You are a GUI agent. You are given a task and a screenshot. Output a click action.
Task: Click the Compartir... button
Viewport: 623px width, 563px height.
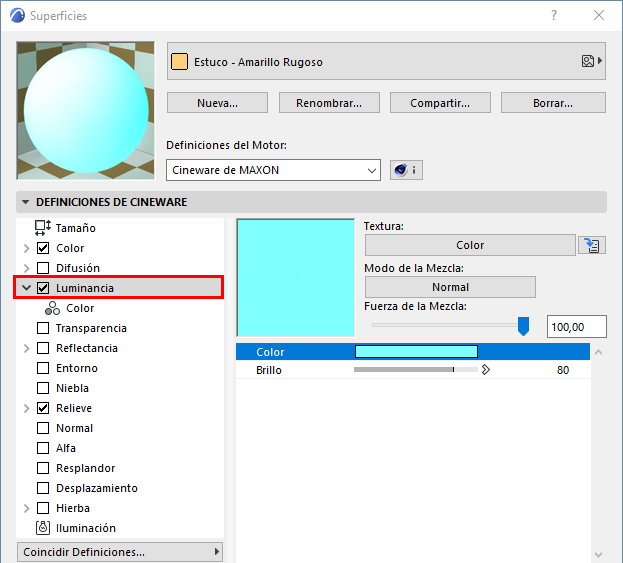(x=440, y=103)
